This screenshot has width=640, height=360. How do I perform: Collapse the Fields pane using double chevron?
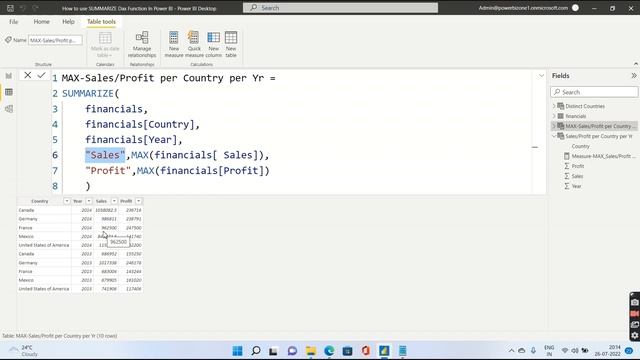pyautogui.click(x=633, y=76)
